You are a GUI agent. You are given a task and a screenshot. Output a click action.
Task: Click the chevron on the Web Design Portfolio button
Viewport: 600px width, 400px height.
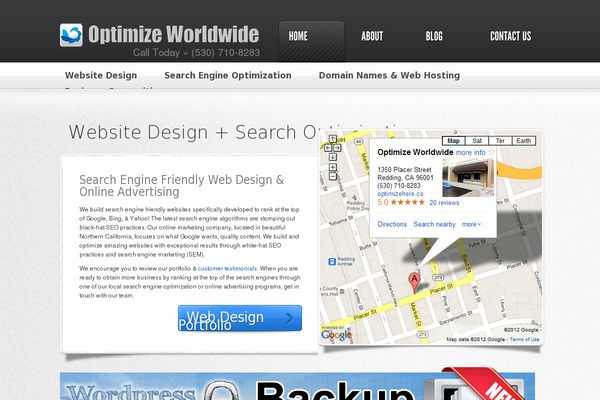pyautogui.click(x=290, y=318)
